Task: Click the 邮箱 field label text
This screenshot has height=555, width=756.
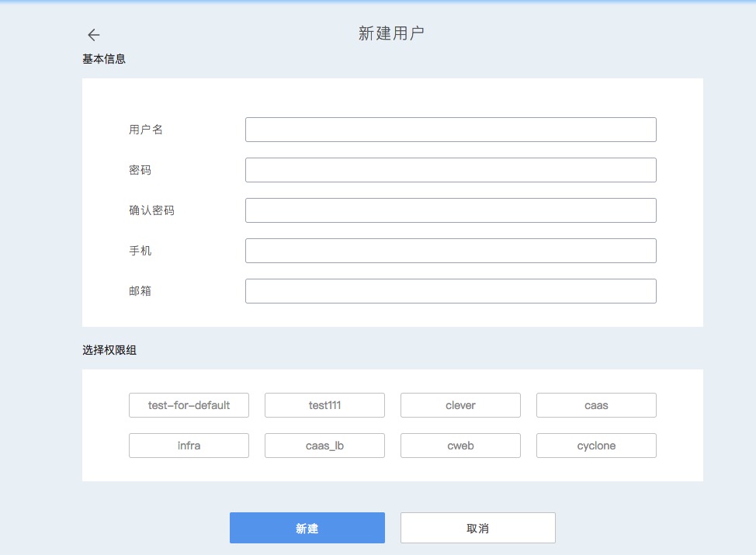Action: tap(140, 291)
